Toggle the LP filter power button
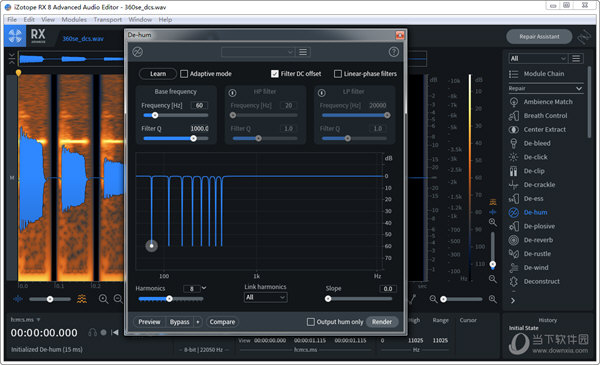 point(322,93)
